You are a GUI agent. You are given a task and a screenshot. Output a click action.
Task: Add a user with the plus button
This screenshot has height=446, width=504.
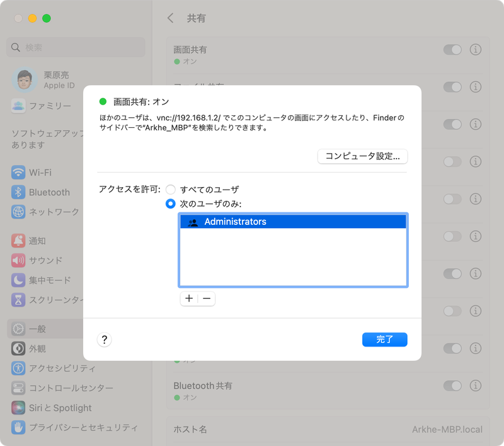pos(189,299)
